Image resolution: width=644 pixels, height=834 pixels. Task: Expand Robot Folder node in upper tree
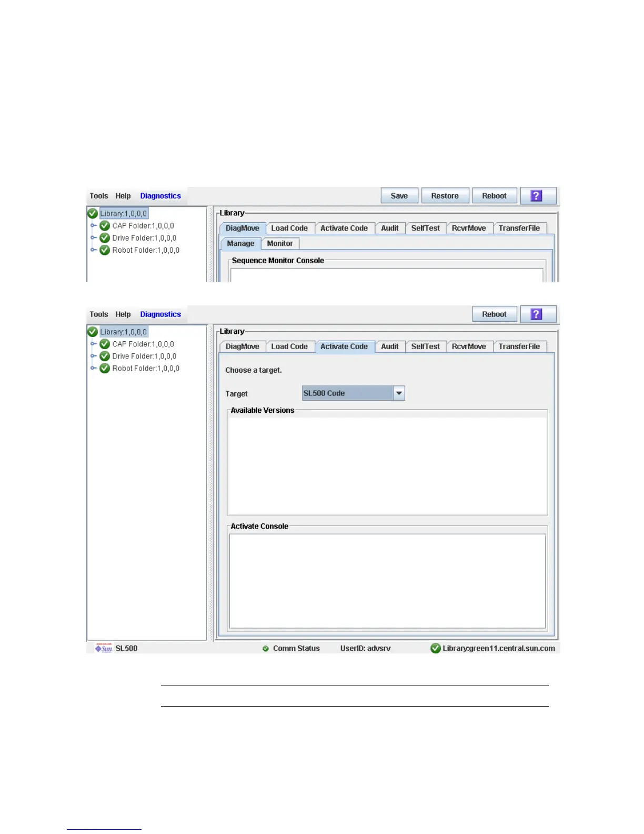coord(93,250)
